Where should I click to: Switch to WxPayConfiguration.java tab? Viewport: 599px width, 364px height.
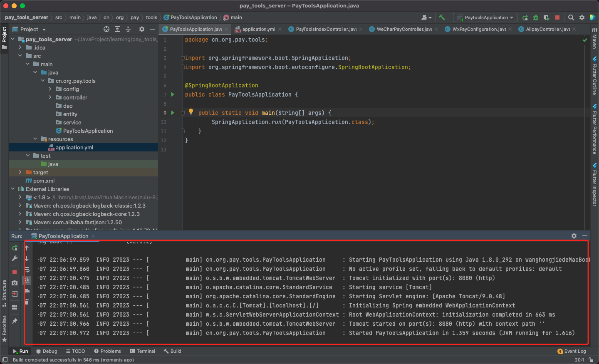[479, 29]
